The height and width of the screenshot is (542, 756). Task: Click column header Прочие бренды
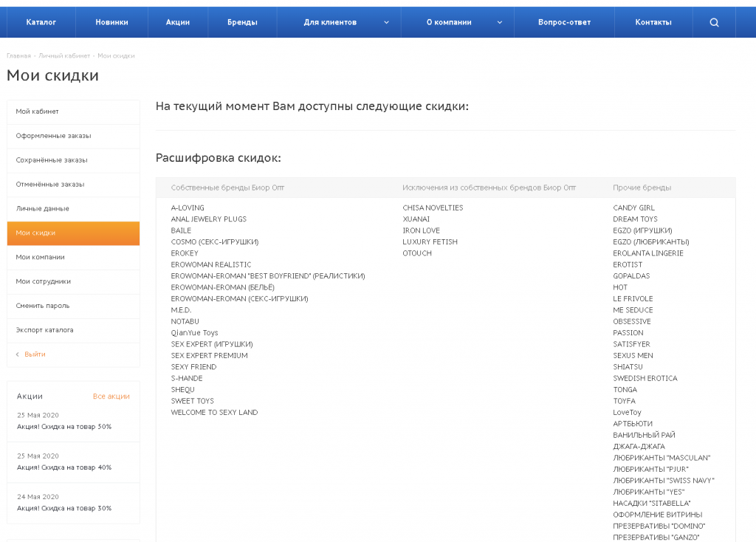[642, 188]
